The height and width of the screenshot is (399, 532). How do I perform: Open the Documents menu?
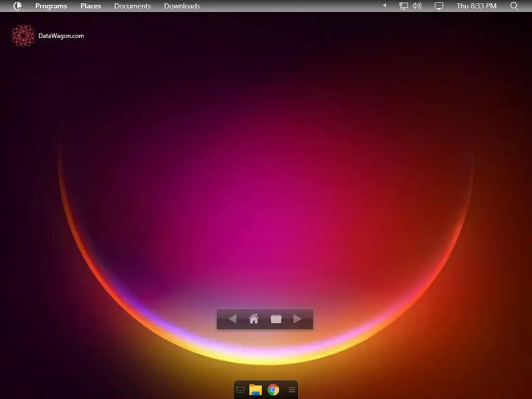[132, 6]
